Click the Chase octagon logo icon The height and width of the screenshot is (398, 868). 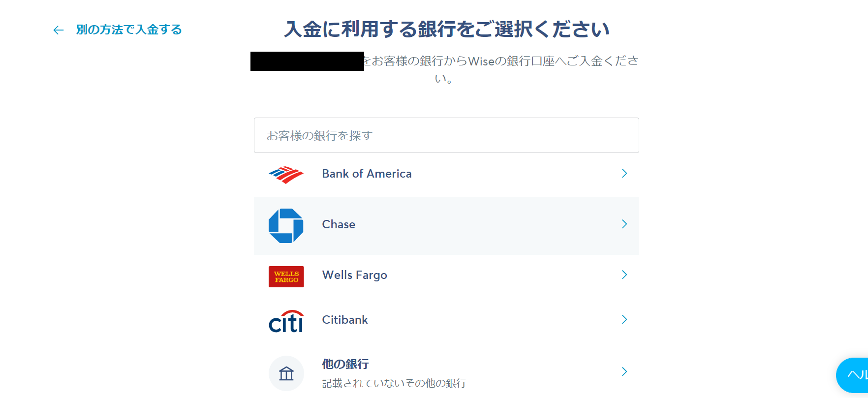point(286,226)
